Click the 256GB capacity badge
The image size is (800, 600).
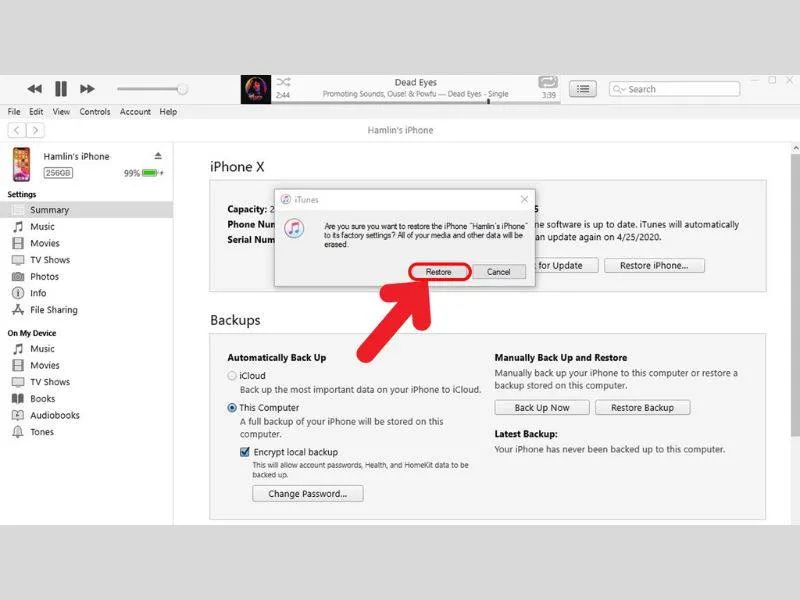(x=58, y=173)
